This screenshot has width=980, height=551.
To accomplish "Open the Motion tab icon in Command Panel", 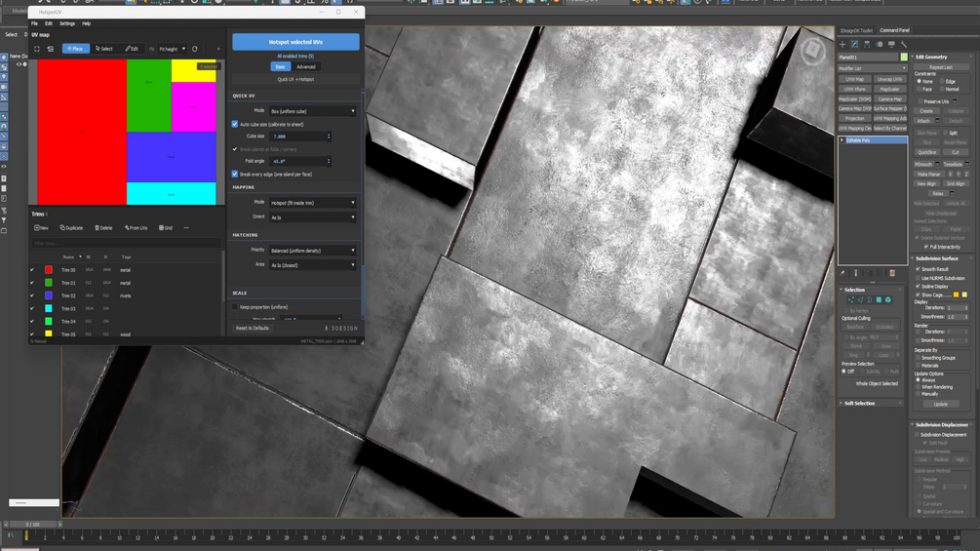I will click(x=880, y=44).
